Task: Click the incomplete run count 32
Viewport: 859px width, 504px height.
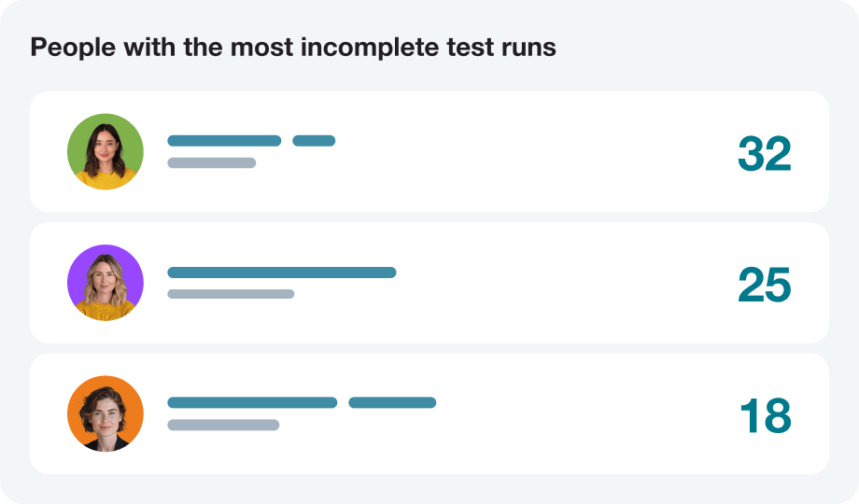Action: 764,154
